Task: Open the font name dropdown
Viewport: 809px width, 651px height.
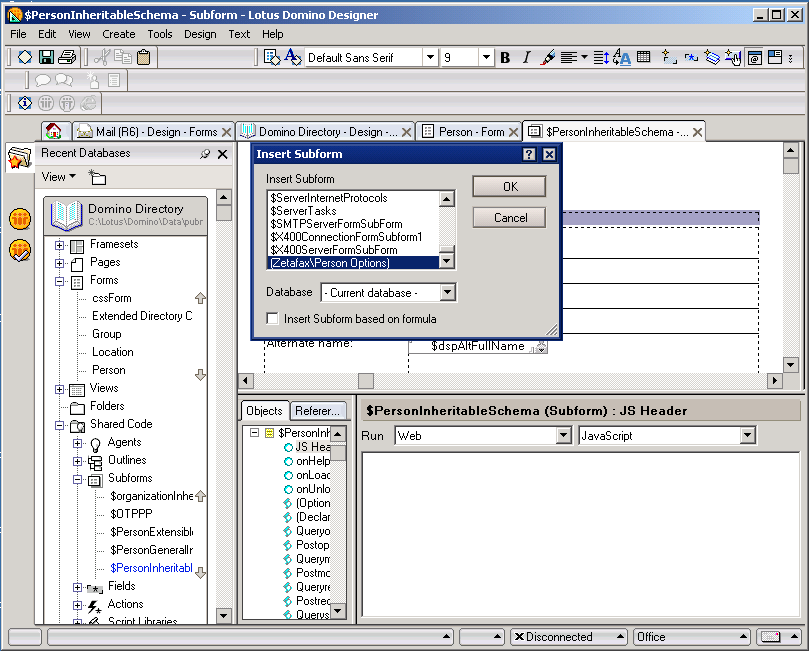Action: pos(430,58)
